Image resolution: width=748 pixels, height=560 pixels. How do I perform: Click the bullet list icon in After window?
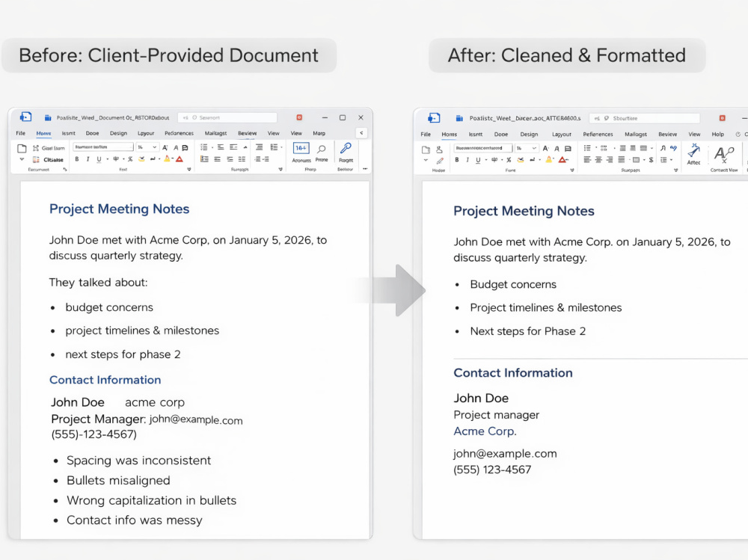[x=587, y=148]
